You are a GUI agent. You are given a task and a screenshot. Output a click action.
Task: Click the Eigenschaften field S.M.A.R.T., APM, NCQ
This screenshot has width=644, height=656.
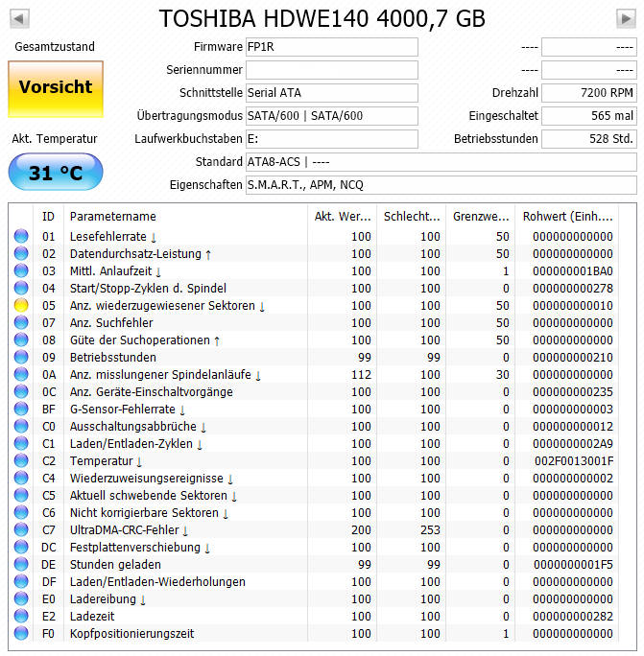(441, 185)
